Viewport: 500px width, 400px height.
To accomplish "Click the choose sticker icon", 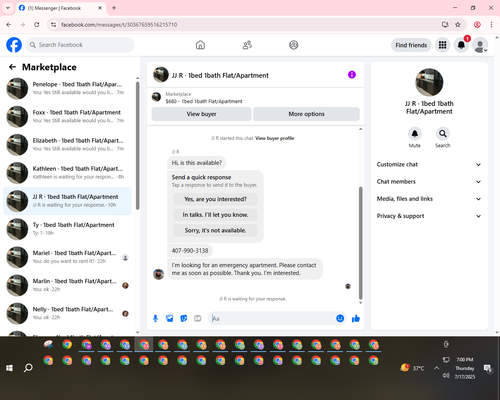I will point(183,319).
